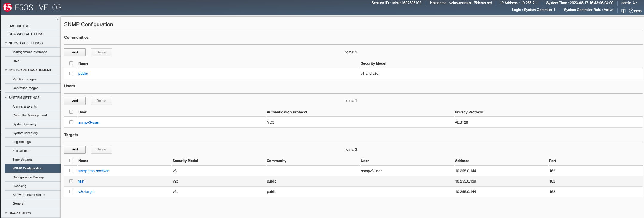Click the Hostname velos-chassis1.f5demo.net text

[x=461, y=3]
